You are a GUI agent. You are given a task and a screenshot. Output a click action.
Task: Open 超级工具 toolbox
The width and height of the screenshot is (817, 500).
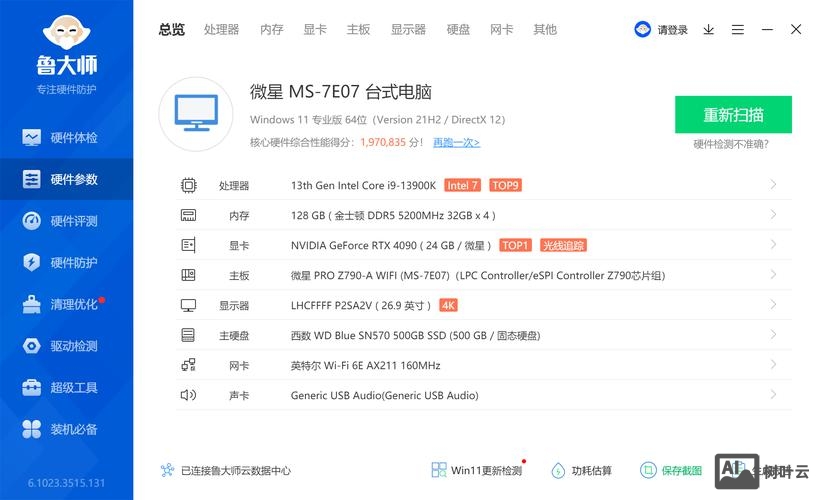click(66, 388)
